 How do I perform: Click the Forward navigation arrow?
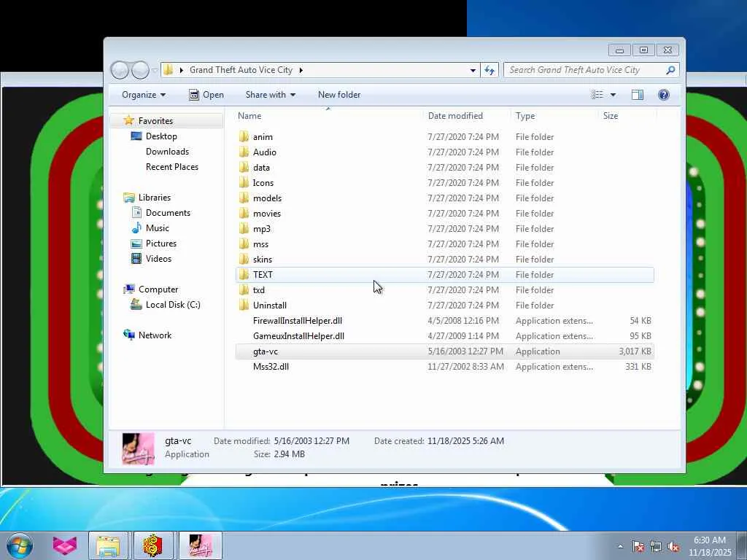point(140,71)
